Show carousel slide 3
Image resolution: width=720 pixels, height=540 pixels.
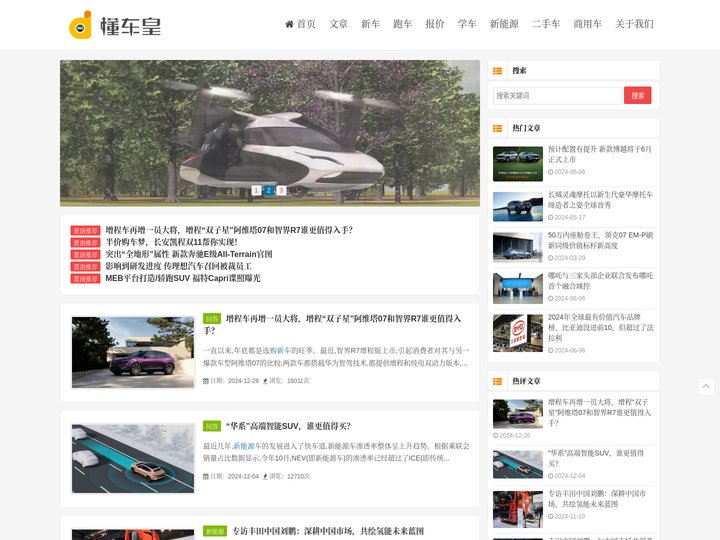coord(281,190)
